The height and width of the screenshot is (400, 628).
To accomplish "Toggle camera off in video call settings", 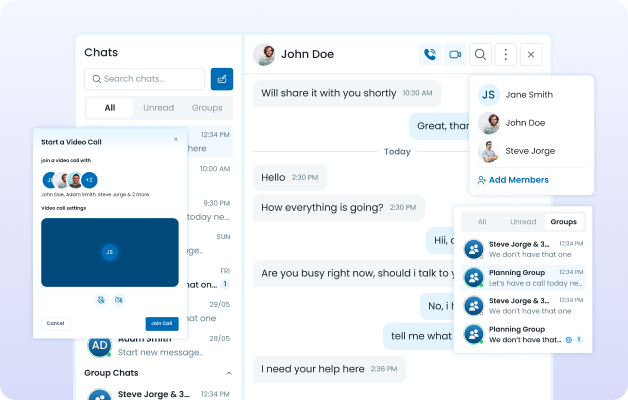I will (x=119, y=299).
